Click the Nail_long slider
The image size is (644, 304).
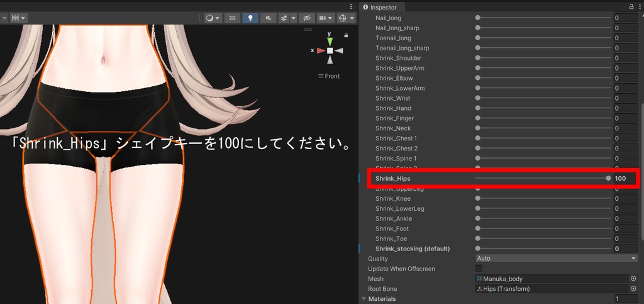tap(544, 18)
